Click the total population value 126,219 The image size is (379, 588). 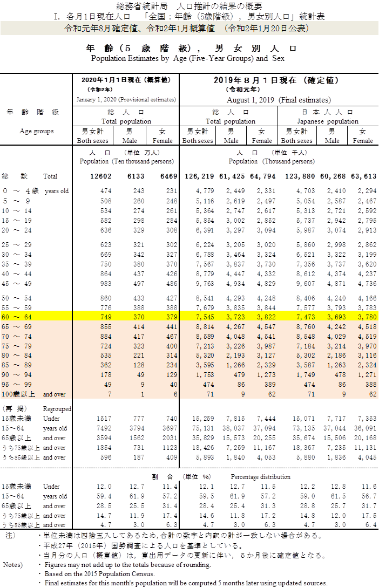point(198,176)
